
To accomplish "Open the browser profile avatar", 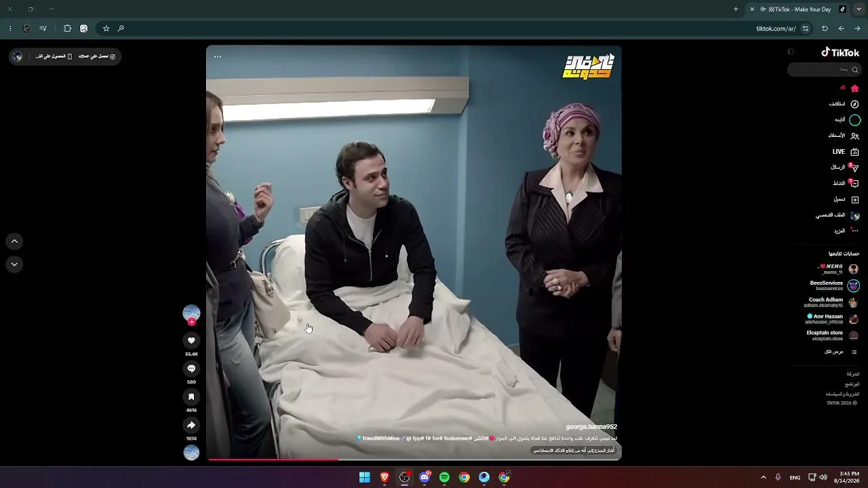I will tap(26, 28).
